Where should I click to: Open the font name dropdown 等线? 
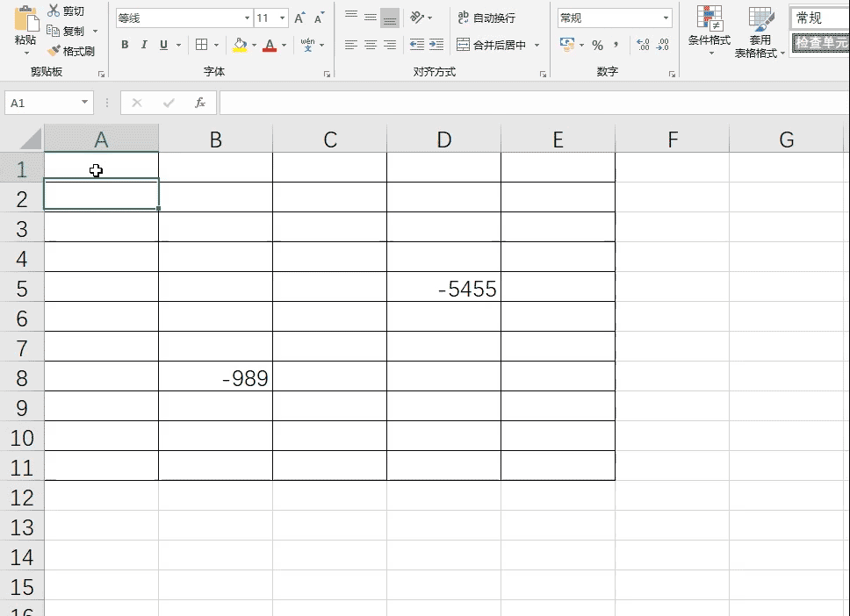[247, 18]
